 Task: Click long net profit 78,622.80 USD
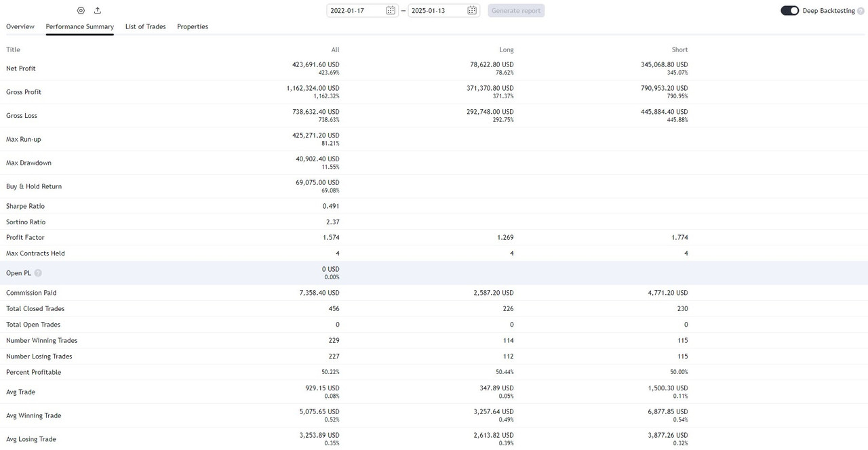point(492,65)
